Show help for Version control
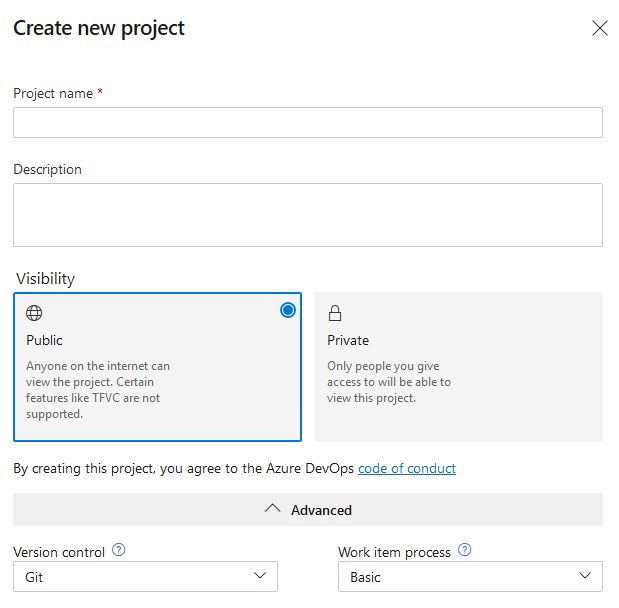The height and width of the screenshot is (608, 619). pyautogui.click(x=119, y=550)
